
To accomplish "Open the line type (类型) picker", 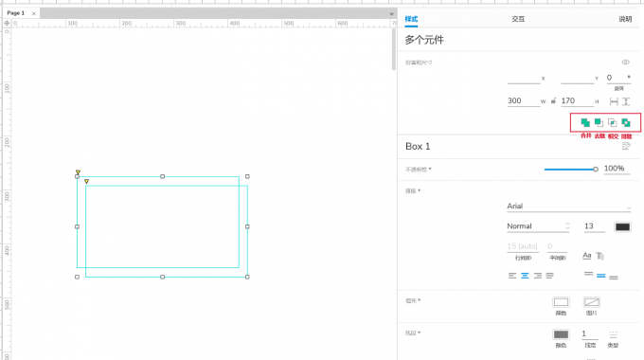I will [x=613, y=334].
